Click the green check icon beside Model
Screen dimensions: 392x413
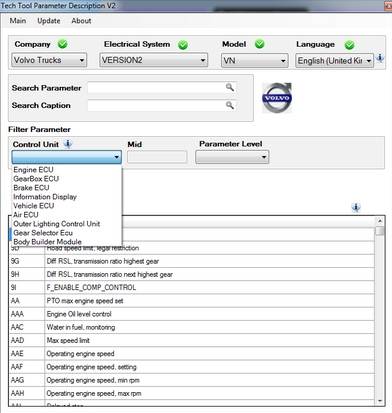pos(259,44)
